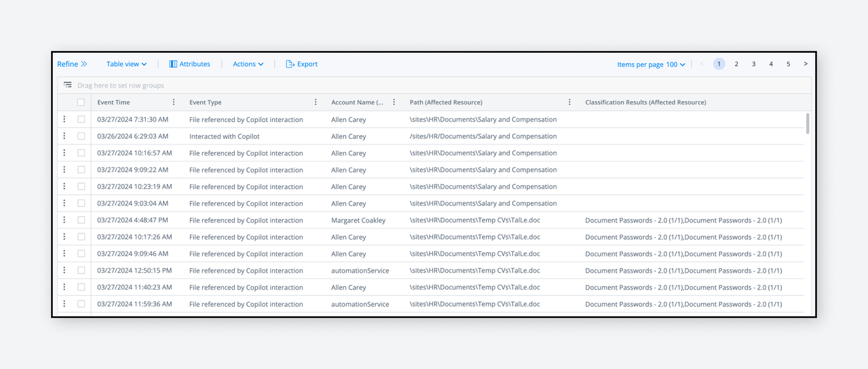Open row menu for 9:09:46 AM event

click(64, 254)
